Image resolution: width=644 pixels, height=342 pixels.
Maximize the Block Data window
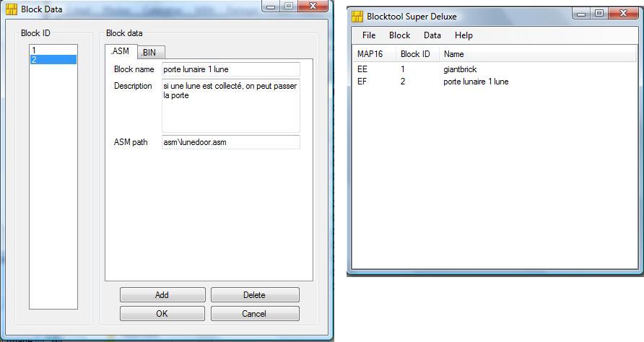(289, 6)
